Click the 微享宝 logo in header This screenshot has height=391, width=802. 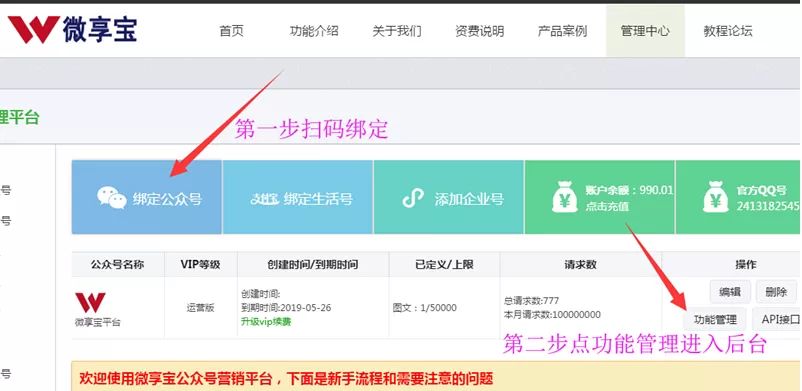click(x=72, y=29)
